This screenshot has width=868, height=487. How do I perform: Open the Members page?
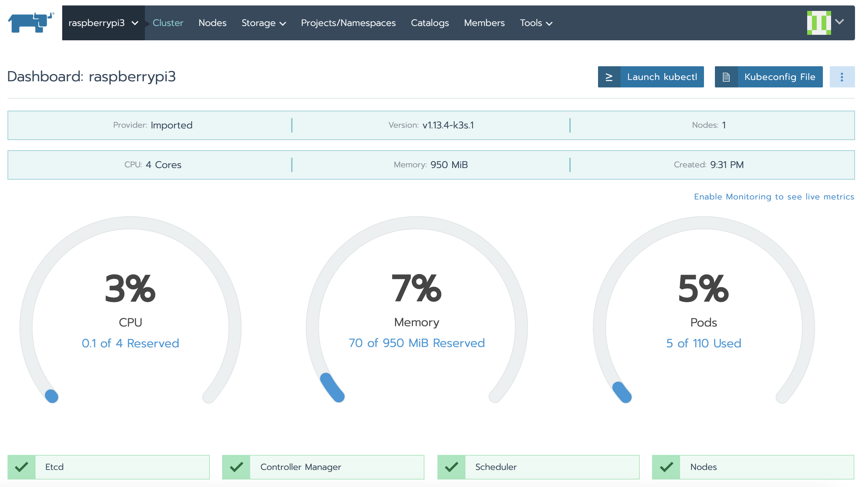[x=484, y=23]
